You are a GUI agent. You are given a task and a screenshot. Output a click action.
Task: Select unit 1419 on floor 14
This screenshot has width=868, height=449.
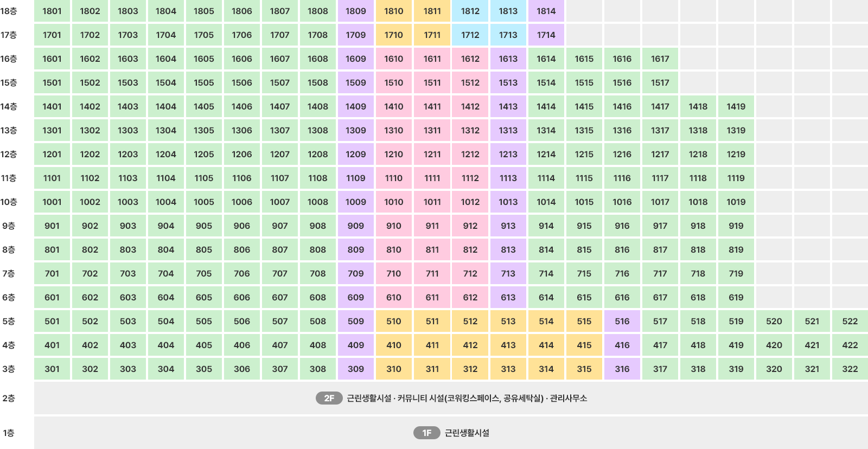[x=736, y=106]
